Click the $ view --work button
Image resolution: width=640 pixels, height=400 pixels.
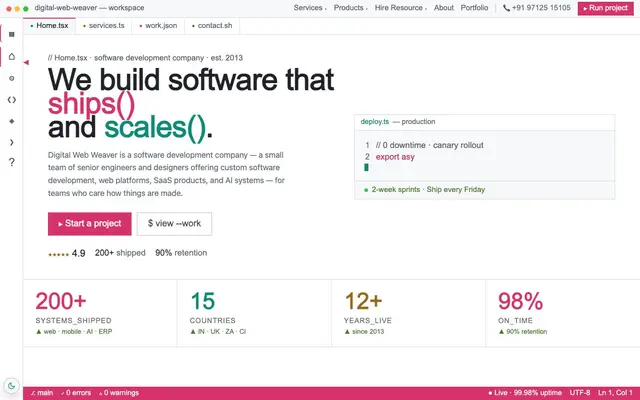(174, 224)
